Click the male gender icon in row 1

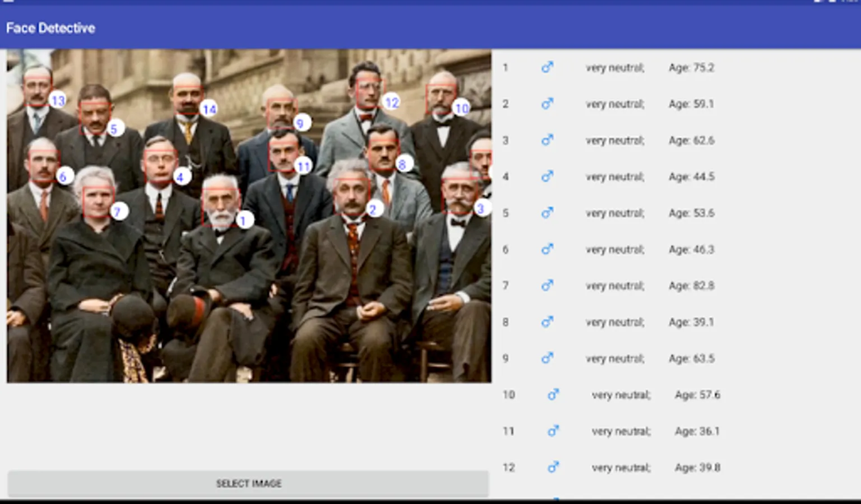tap(547, 67)
